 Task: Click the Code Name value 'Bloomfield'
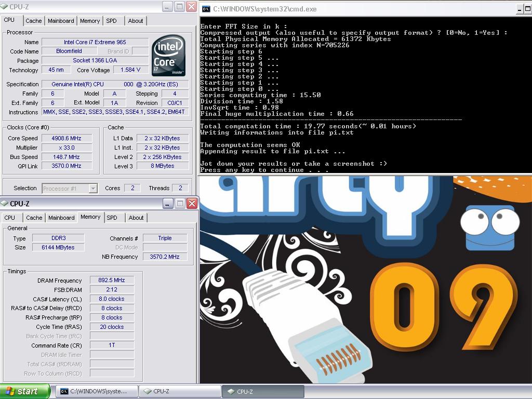pyautogui.click(x=69, y=51)
